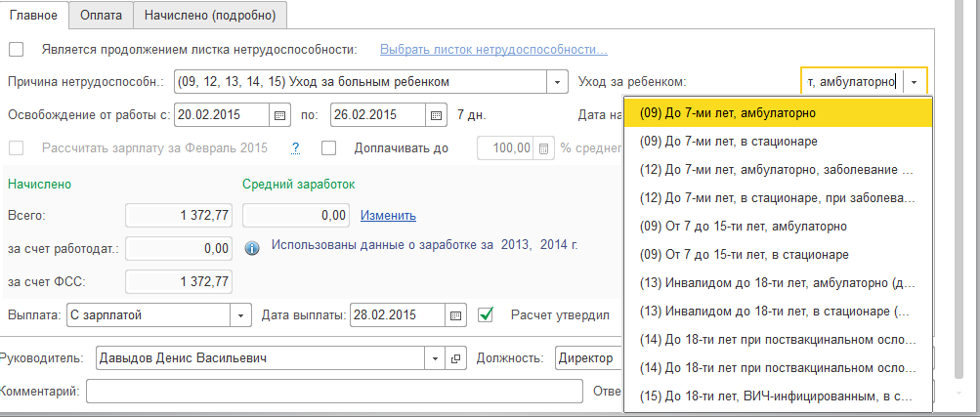Open calendar for start date 20.02.2015

click(280, 114)
